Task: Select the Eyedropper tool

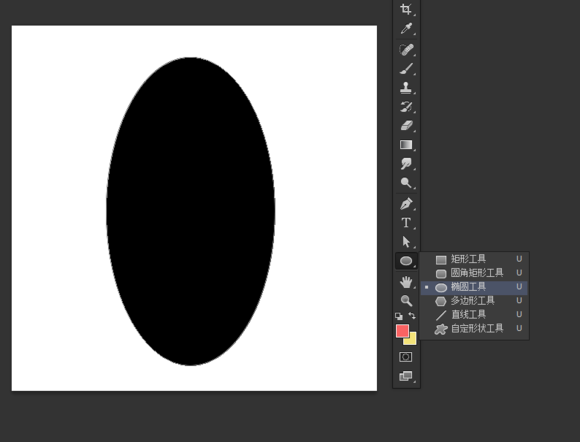Action: 406,28
